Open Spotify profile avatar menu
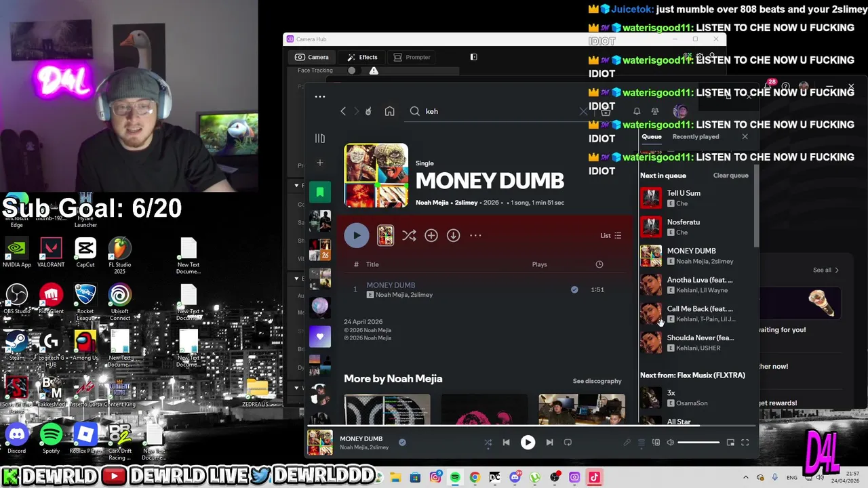This screenshot has width=868, height=488. tap(680, 111)
